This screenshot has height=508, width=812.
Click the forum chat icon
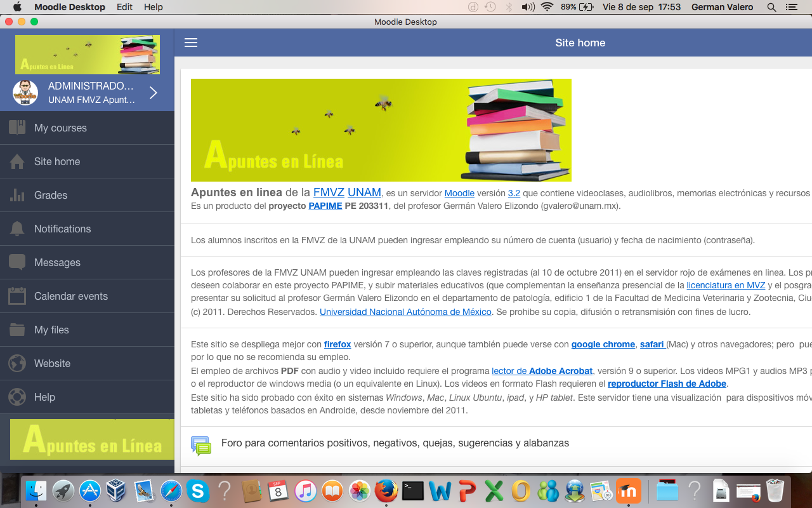coord(201,445)
